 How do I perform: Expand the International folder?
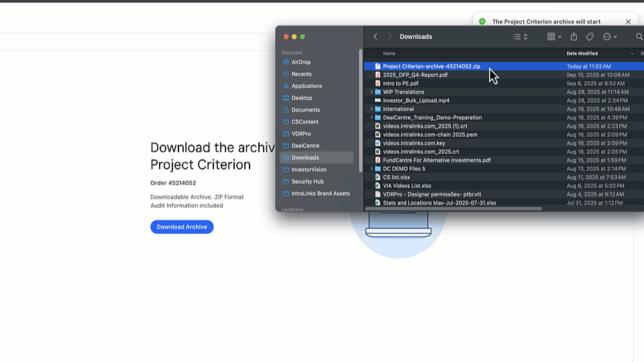pos(372,109)
